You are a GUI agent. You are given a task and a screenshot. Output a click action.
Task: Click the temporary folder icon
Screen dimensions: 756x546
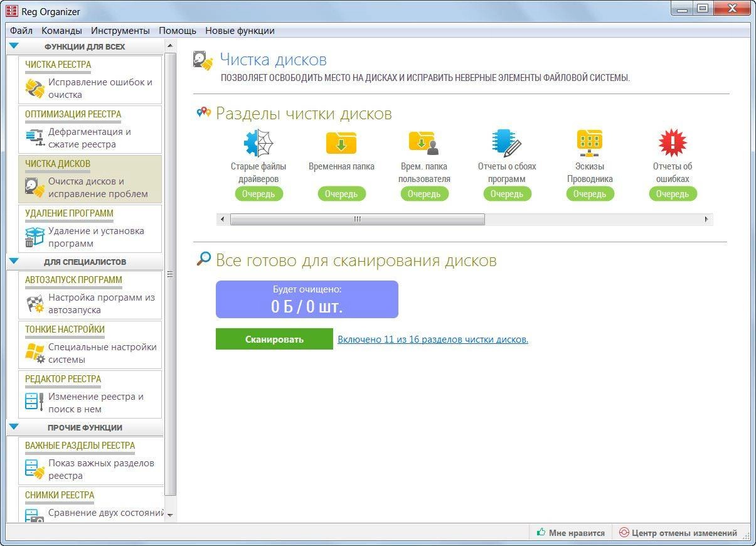(x=341, y=142)
